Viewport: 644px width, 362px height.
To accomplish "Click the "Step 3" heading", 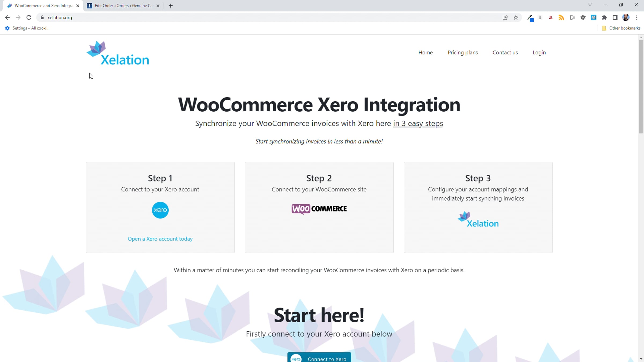I will [478, 178].
